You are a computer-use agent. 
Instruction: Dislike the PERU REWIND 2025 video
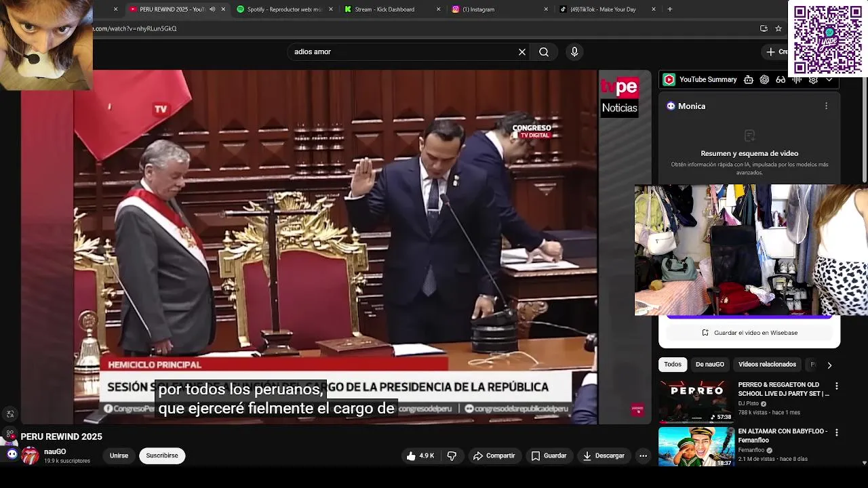click(x=452, y=455)
